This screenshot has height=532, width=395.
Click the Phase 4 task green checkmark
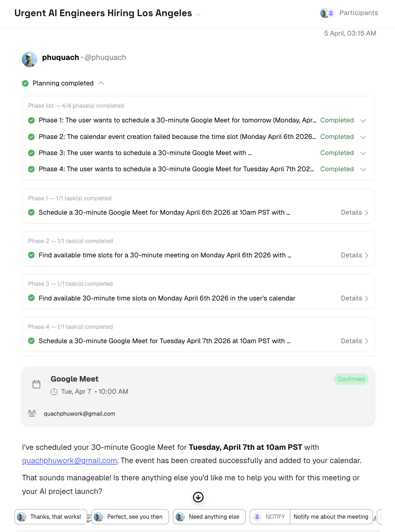tap(31, 341)
